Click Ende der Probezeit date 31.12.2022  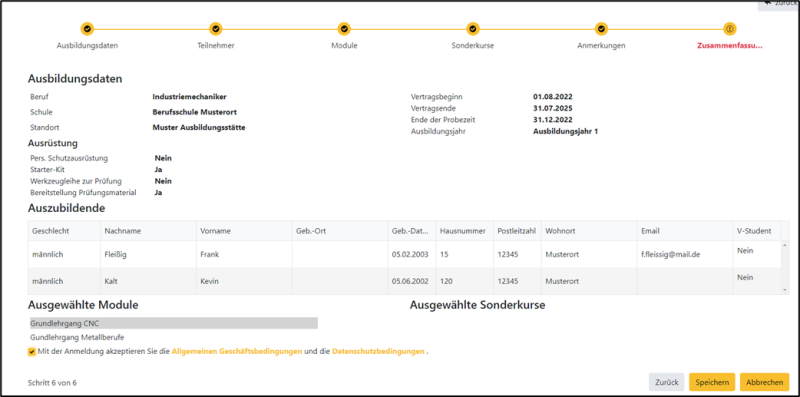tap(553, 120)
